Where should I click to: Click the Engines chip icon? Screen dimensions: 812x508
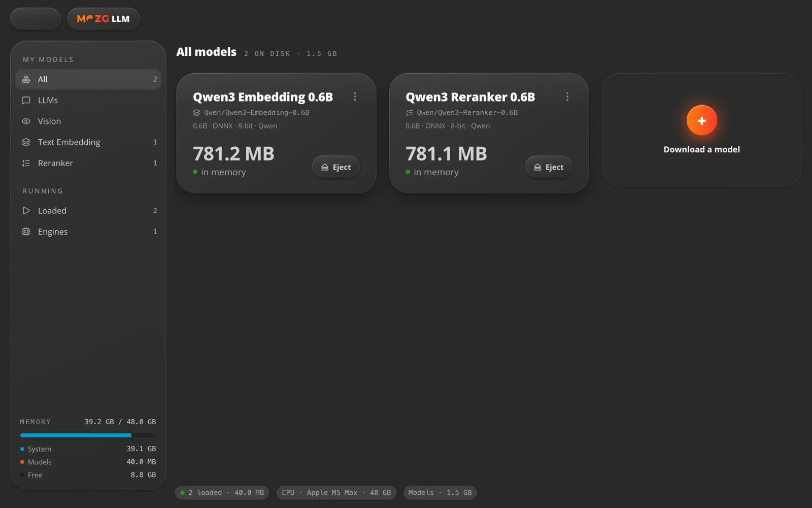pos(26,232)
